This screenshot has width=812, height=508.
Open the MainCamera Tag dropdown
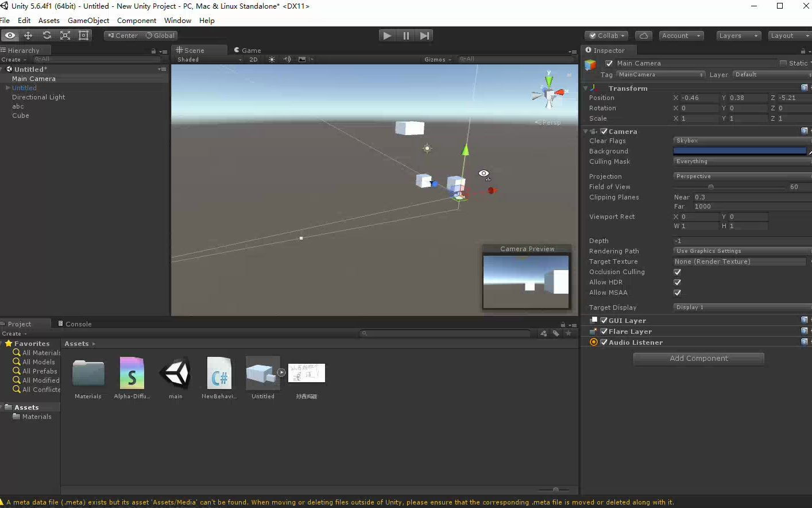click(660, 74)
